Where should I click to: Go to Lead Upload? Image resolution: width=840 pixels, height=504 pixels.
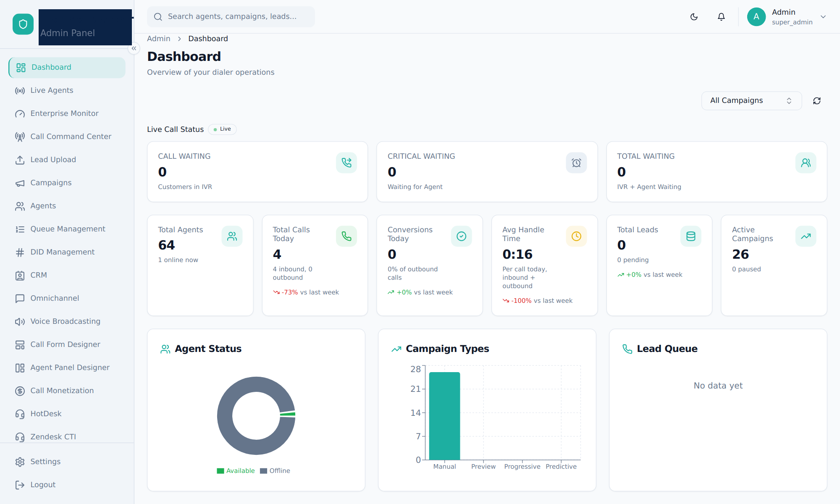coord(67,160)
